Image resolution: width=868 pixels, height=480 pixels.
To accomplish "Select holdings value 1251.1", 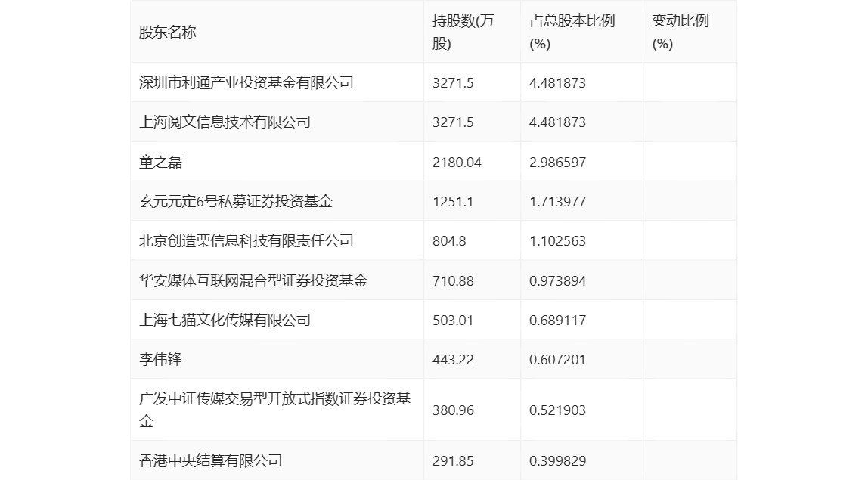I will pos(453,201).
